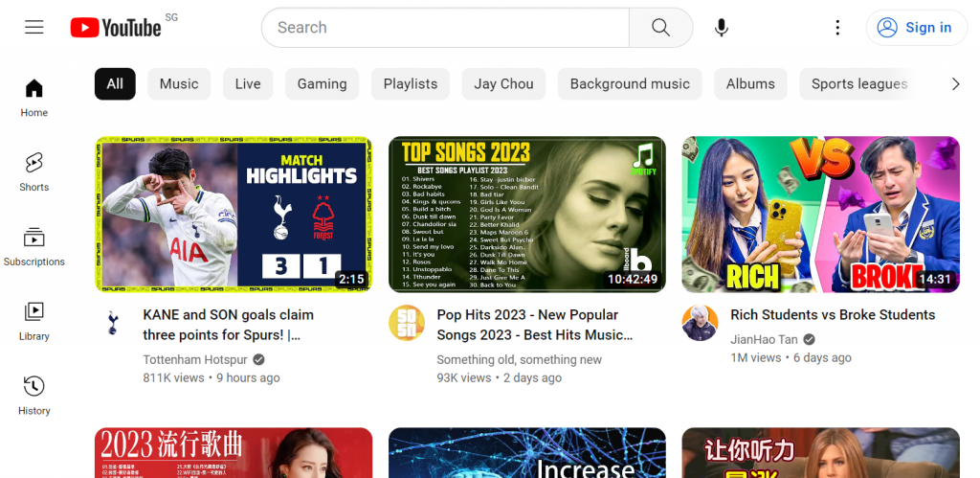
Task: Click inside the Search input field
Action: [445, 28]
